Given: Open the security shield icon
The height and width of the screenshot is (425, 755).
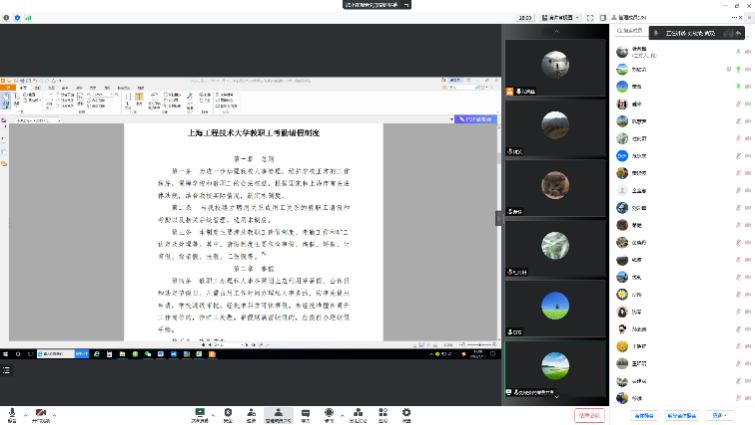Looking at the screenshot, I should tap(228, 413).
